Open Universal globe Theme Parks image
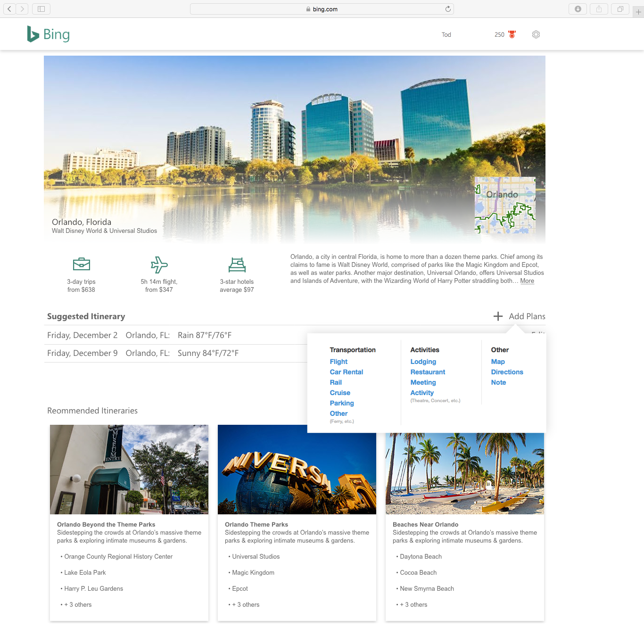Viewport: 644px width, 644px height. 297,470
